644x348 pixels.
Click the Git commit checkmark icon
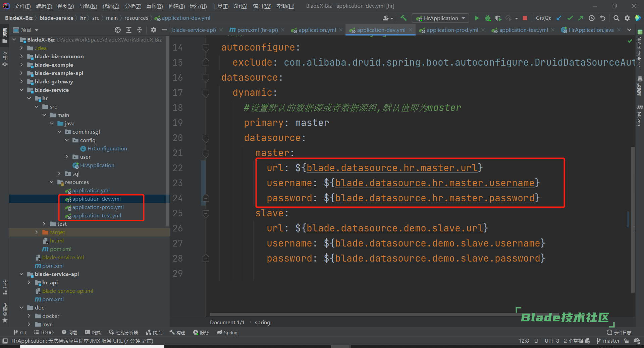coord(570,18)
